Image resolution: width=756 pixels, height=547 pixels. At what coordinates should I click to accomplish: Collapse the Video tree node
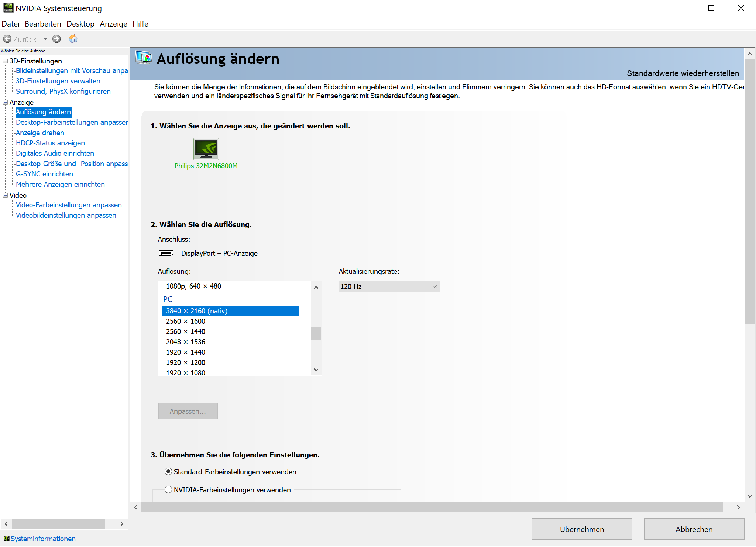click(x=6, y=195)
